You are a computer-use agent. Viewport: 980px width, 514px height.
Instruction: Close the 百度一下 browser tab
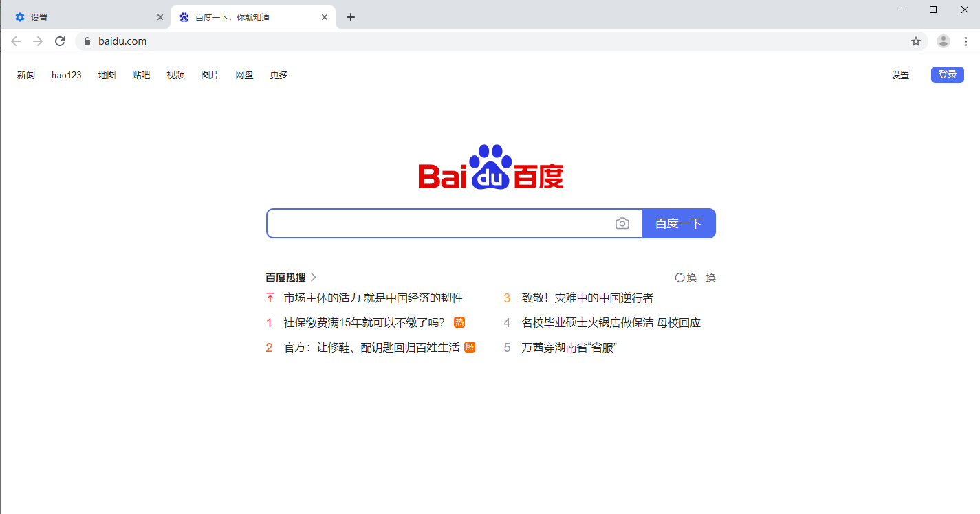[x=325, y=17]
